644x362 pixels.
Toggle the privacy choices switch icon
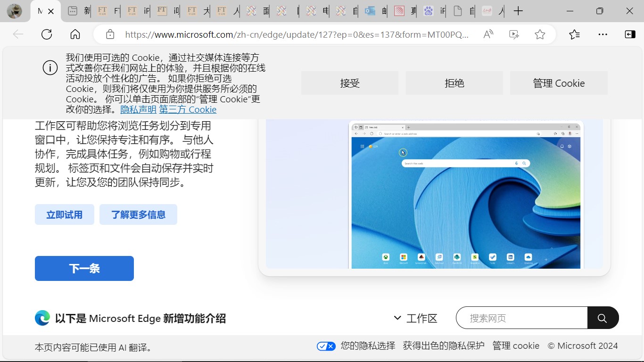[326, 346]
